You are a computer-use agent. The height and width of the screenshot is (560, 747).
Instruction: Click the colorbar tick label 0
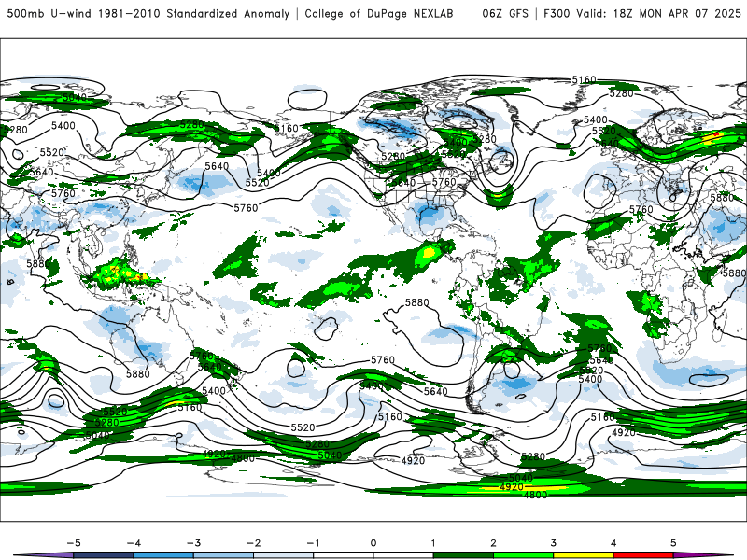point(373,543)
